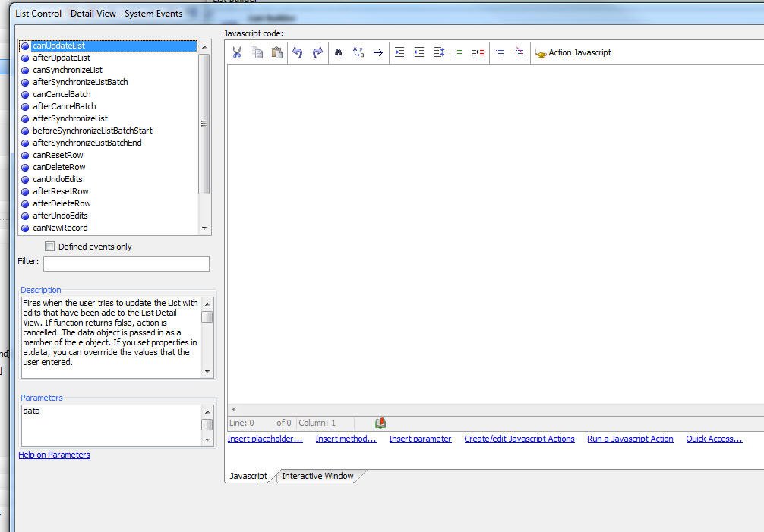Enable the Defined events only checkbox

(50, 247)
